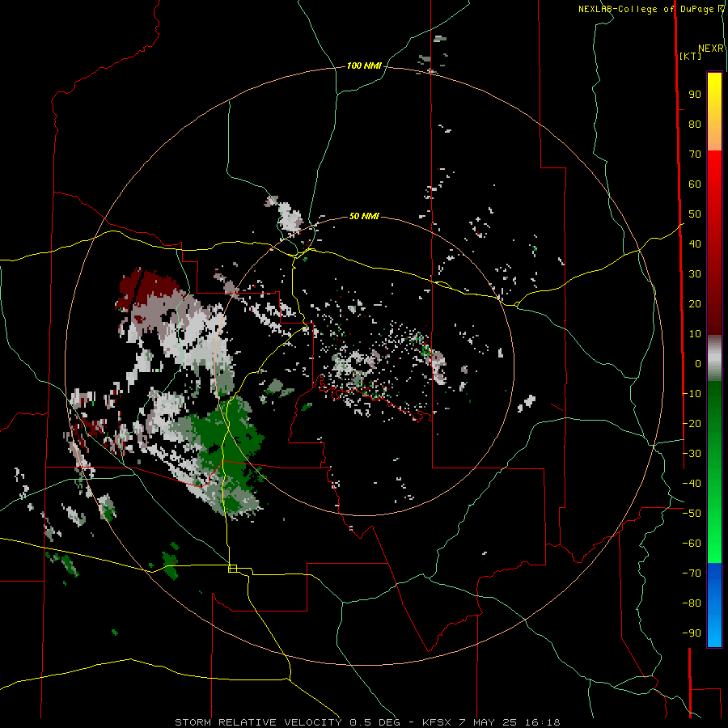Click the -40 value on velocity scale
This screenshot has width=728, height=728.
click(692, 484)
